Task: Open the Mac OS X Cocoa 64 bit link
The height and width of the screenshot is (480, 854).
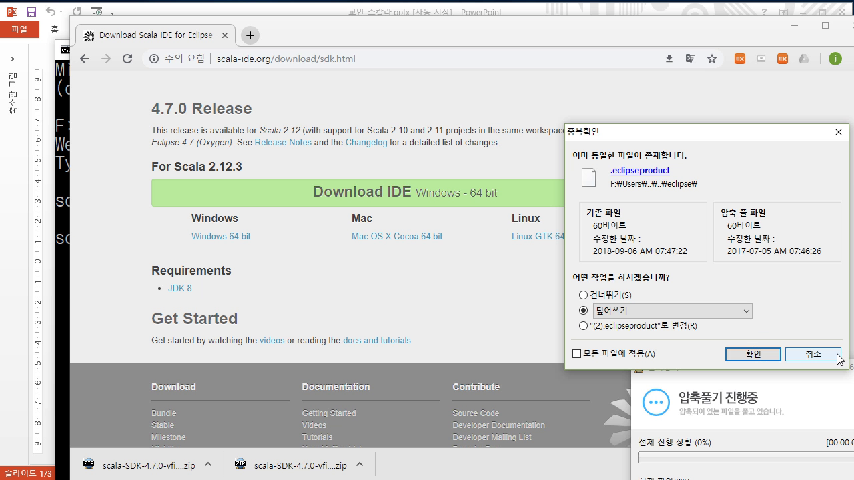Action: pos(396,236)
